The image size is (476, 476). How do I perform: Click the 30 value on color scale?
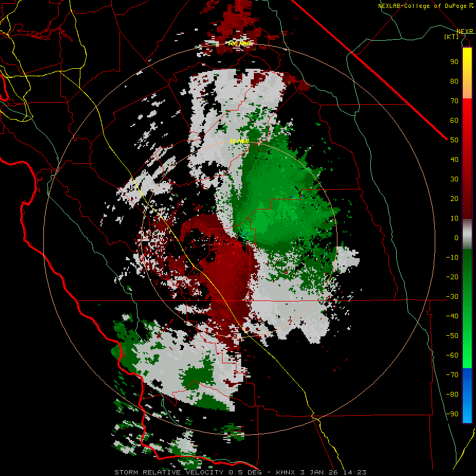click(x=454, y=179)
